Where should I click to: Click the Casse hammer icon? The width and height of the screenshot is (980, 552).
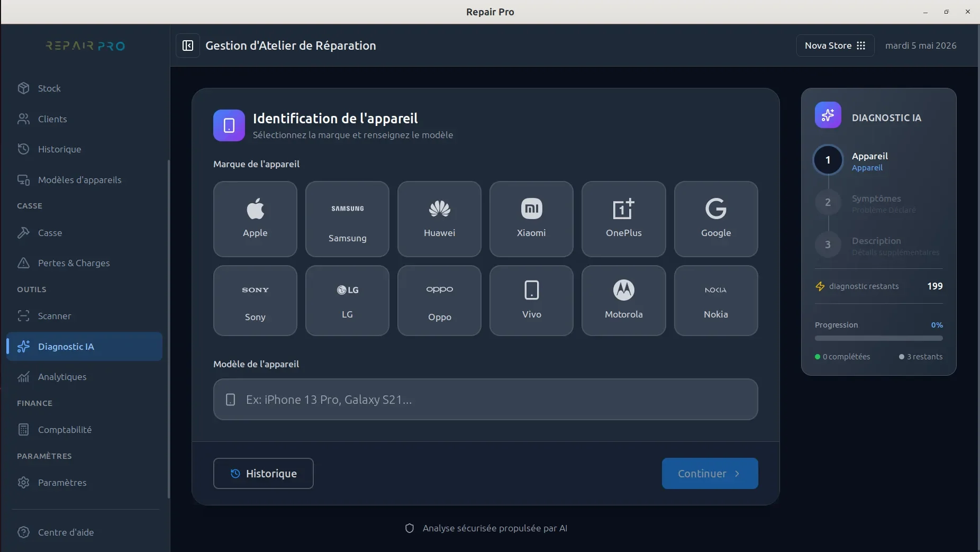tap(23, 233)
